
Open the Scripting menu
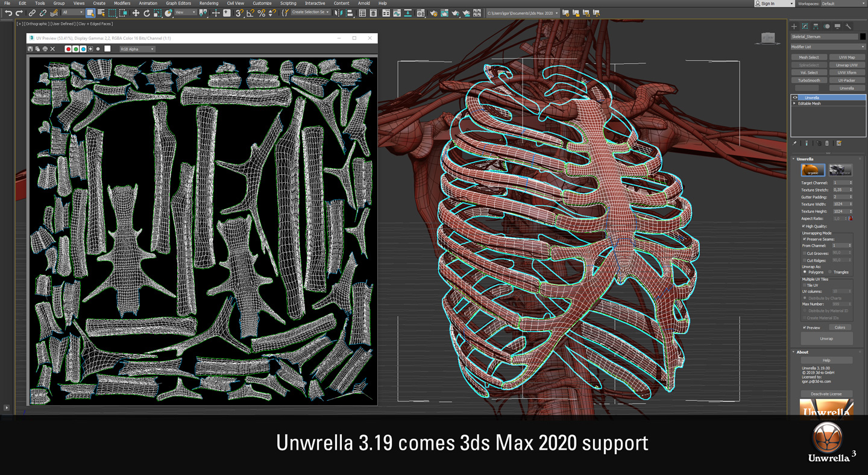coord(288,4)
